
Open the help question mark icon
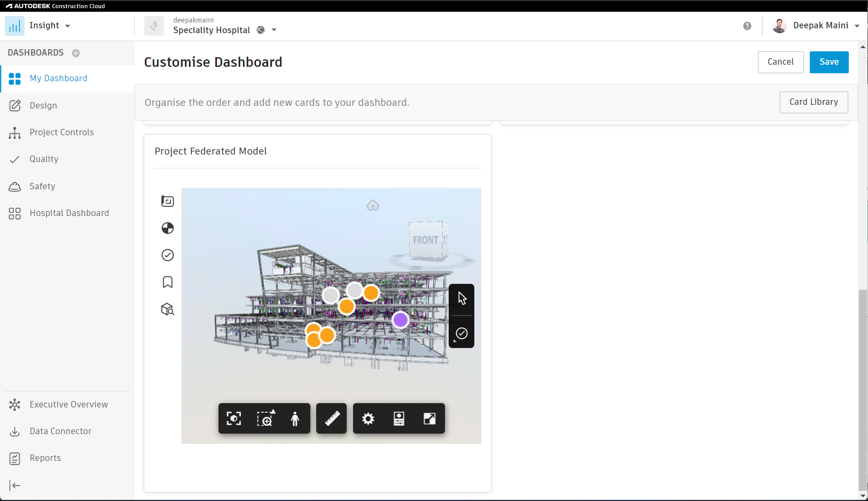click(747, 26)
